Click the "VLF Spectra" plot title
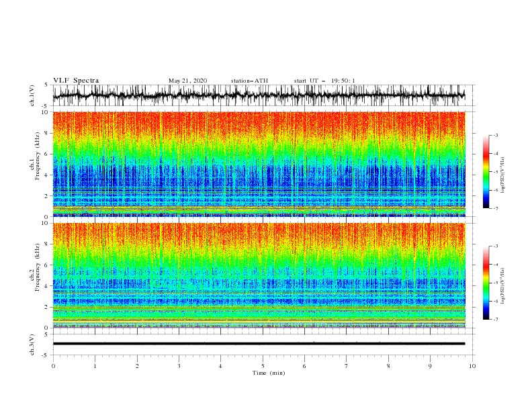This screenshot has height=411, width=532. point(76,81)
